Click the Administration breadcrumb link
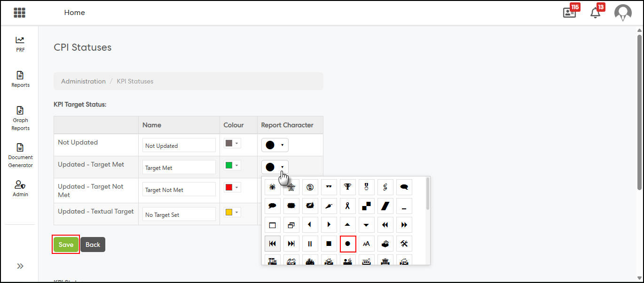Screen dimensions: 644x283 pyautogui.click(x=83, y=81)
